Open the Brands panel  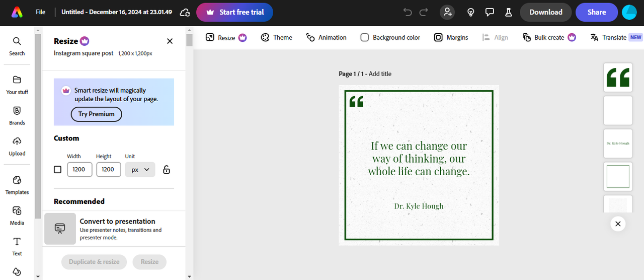17,115
